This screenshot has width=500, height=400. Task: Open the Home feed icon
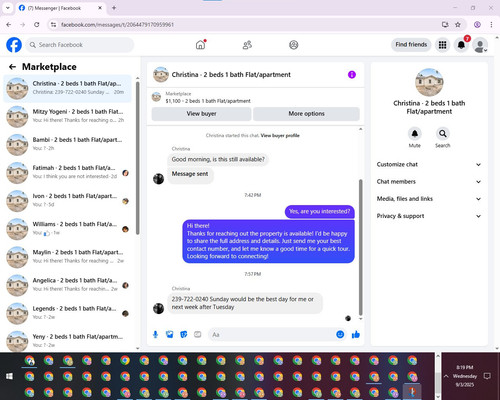pos(200,45)
